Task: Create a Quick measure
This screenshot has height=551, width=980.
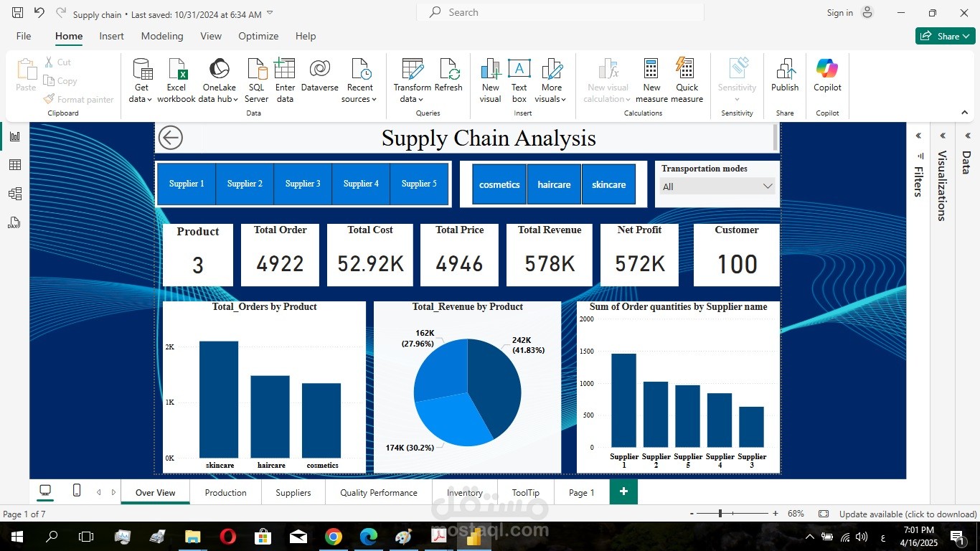Action: [687, 80]
